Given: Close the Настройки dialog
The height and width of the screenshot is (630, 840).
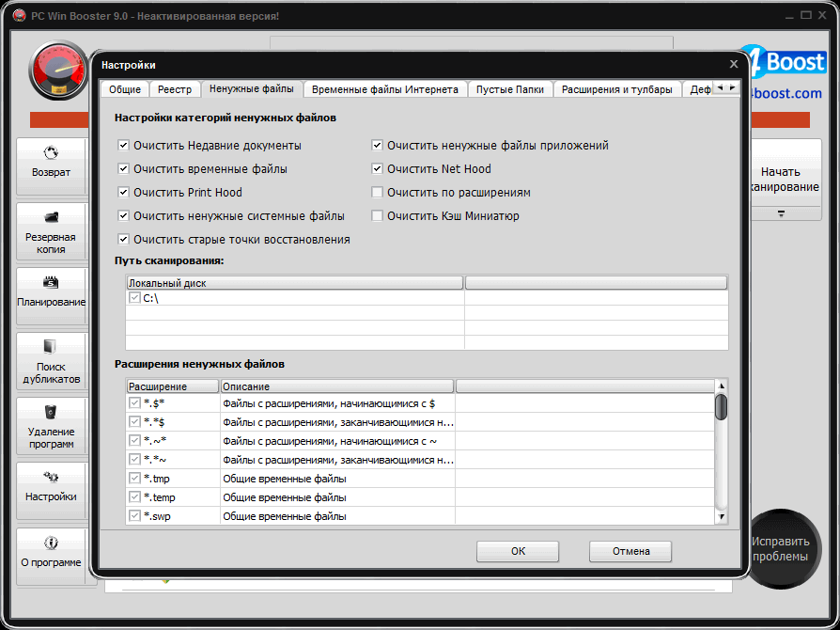Looking at the screenshot, I should [734, 64].
